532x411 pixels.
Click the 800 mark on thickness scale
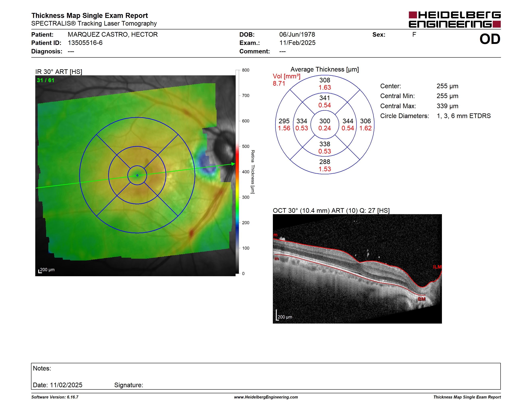click(245, 70)
